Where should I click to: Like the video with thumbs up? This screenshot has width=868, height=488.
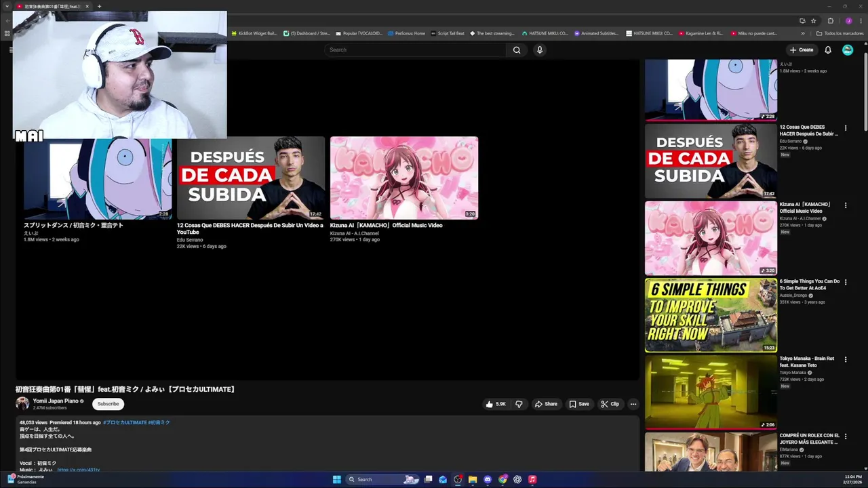click(496, 404)
